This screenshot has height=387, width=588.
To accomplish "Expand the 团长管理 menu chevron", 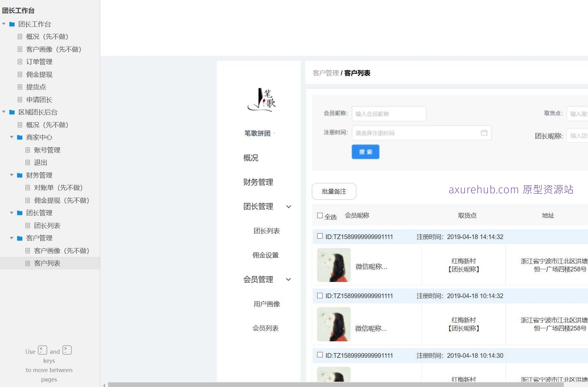I will tap(289, 206).
